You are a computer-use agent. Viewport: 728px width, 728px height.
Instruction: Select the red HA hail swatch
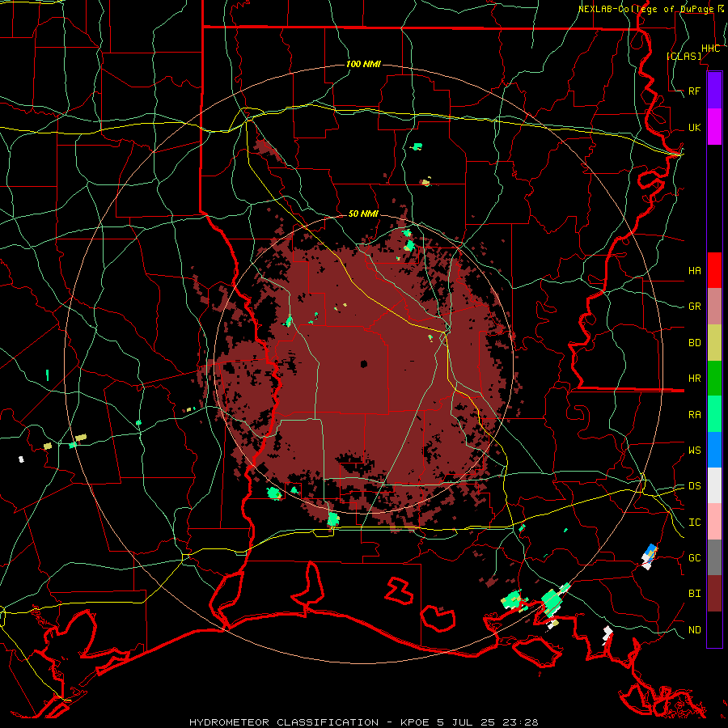coord(714,270)
